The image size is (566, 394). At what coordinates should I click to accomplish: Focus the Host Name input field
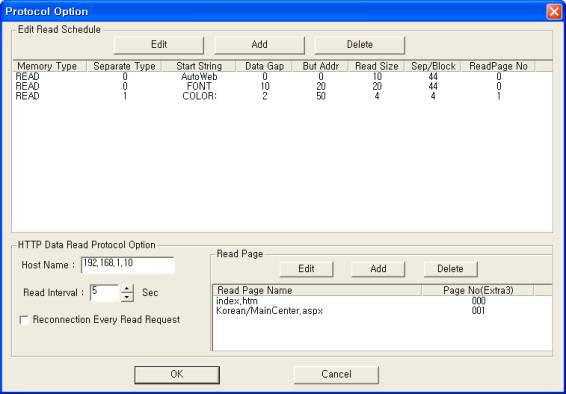[x=128, y=265]
